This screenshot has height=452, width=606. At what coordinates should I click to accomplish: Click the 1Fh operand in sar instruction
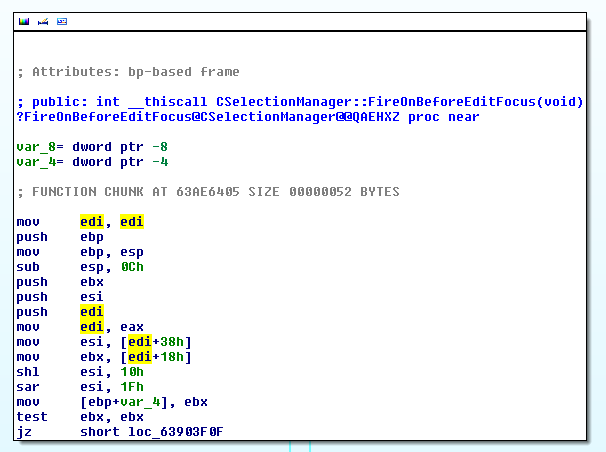tap(131, 387)
